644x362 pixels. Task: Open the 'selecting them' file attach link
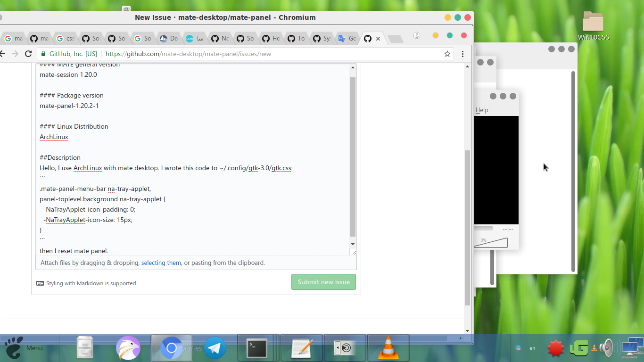(161, 263)
